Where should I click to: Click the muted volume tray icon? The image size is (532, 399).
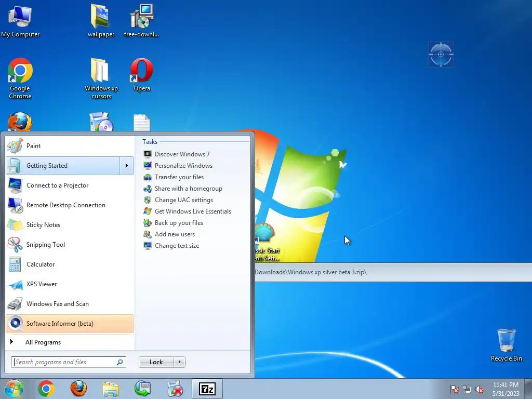tap(480, 389)
